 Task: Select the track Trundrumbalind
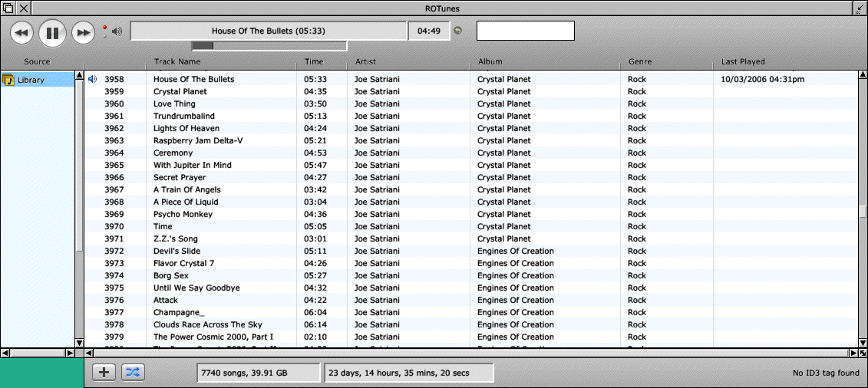(x=183, y=116)
